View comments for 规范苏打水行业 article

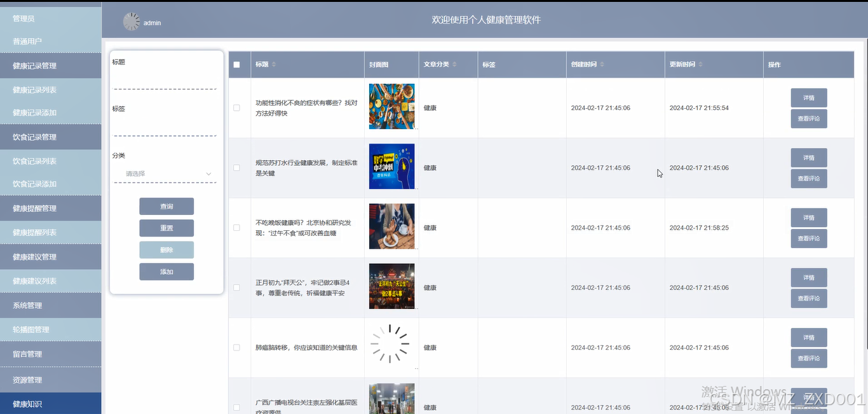(809, 179)
